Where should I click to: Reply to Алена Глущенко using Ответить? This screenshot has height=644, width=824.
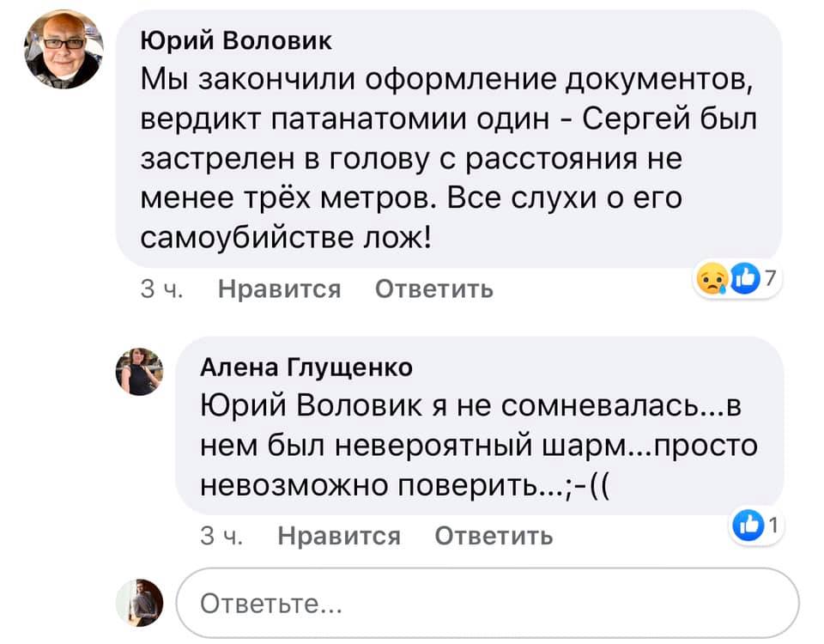(x=494, y=536)
